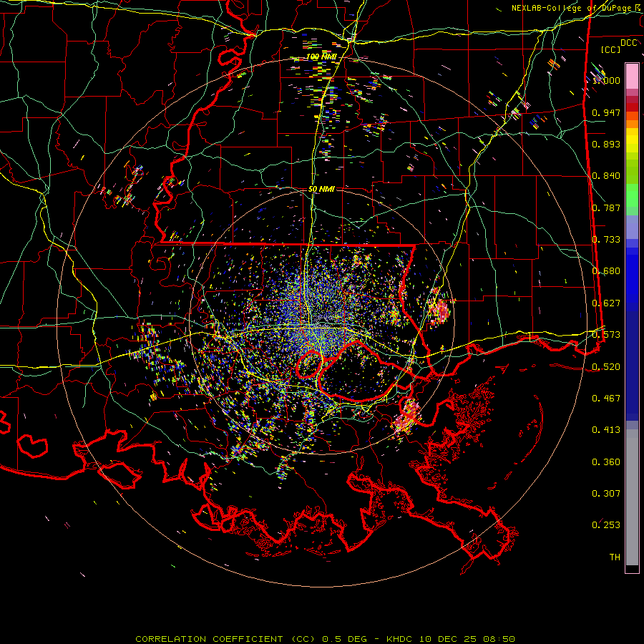Click the radar site center of the scan
The width and height of the screenshot is (644, 644).
(x=322, y=323)
